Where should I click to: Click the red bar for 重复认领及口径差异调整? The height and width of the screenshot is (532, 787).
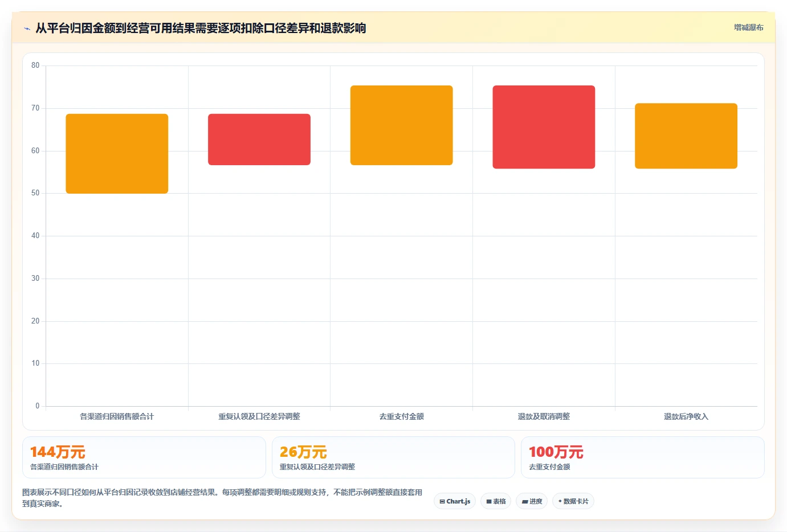[x=259, y=140]
